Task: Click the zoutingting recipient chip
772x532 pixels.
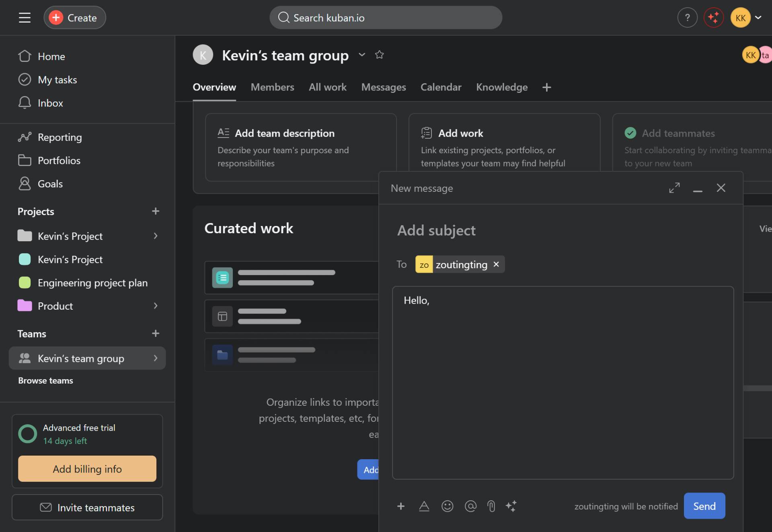Action: (460, 264)
